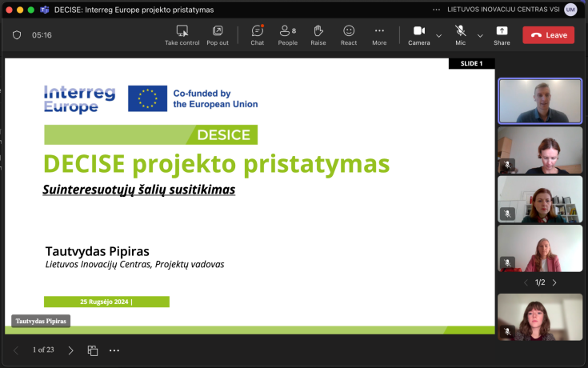Click 'Lietuvos Inovacijų Centras, Projektų vadovas' line

(x=134, y=265)
